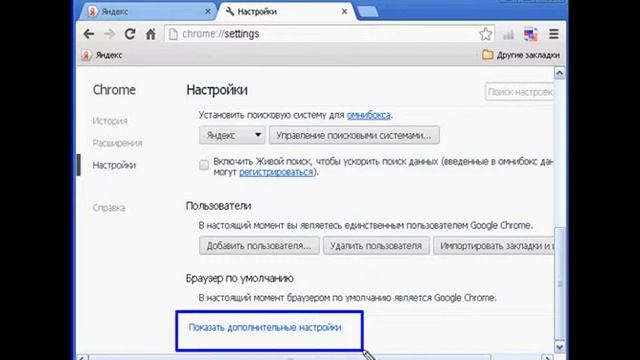Expand the Яндекс search engine dropdown
This screenshot has height=360, width=640.
click(x=232, y=135)
